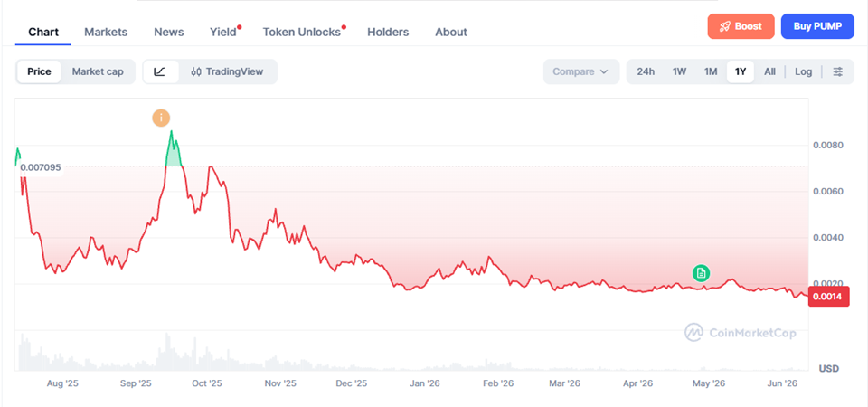This screenshot has width=868, height=407.
Task: Expand the Compare dropdown
Action: tap(581, 71)
